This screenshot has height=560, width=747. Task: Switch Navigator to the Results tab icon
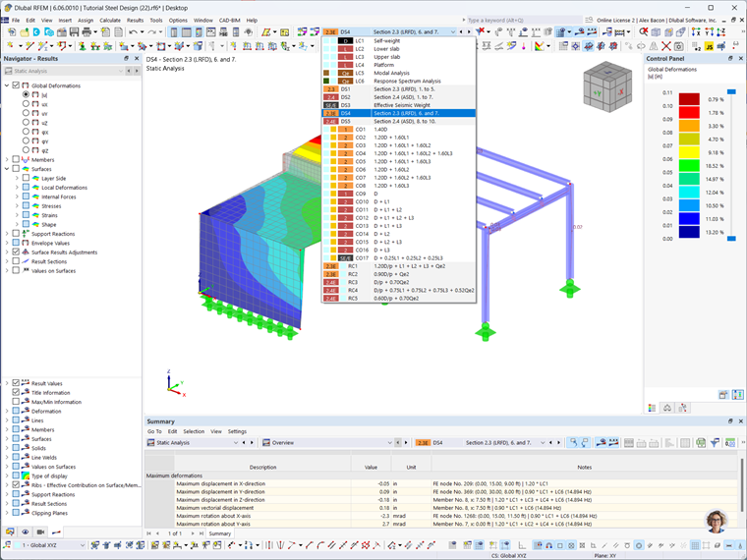click(x=56, y=532)
